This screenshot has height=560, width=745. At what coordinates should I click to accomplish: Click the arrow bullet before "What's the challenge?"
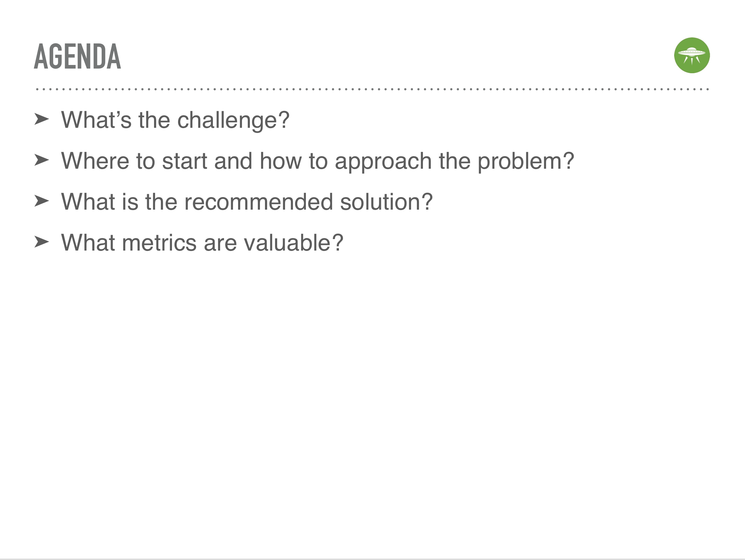(x=42, y=119)
